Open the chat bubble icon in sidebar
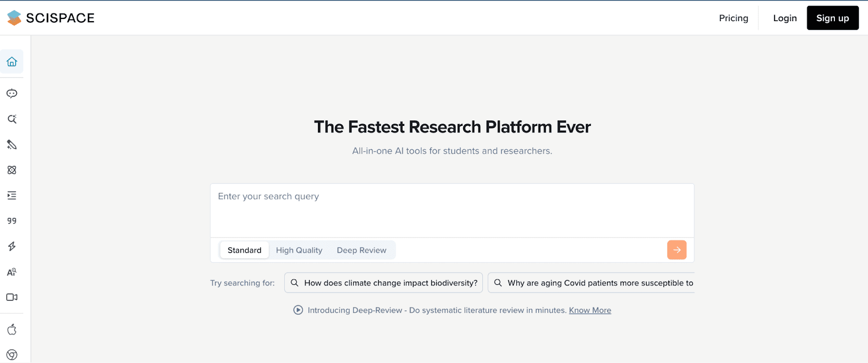The image size is (868, 363). click(x=12, y=93)
